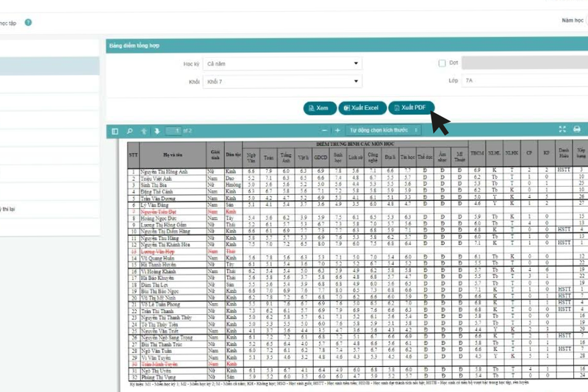
Task: Click student name Phùng Thị Vưng
Action: [x=158, y=377]
